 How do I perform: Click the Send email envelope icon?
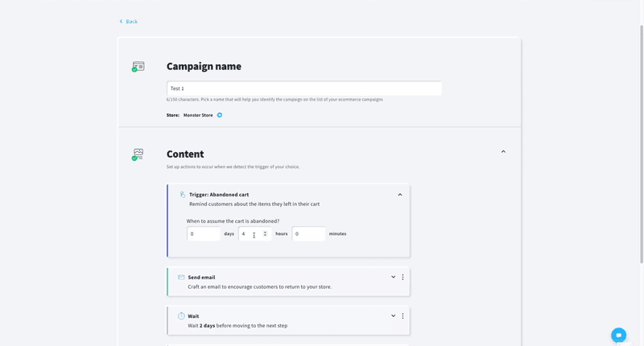181,278
